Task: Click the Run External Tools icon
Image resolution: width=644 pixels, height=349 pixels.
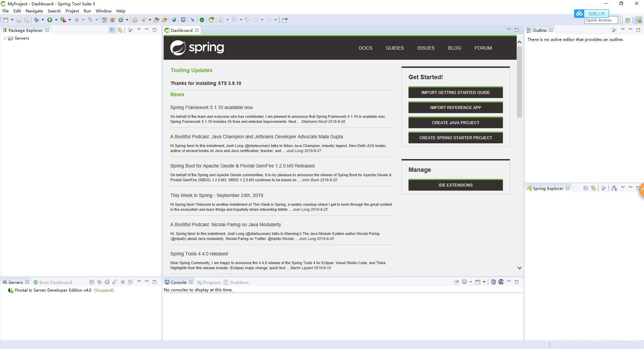Action: (x=63, y=20)
